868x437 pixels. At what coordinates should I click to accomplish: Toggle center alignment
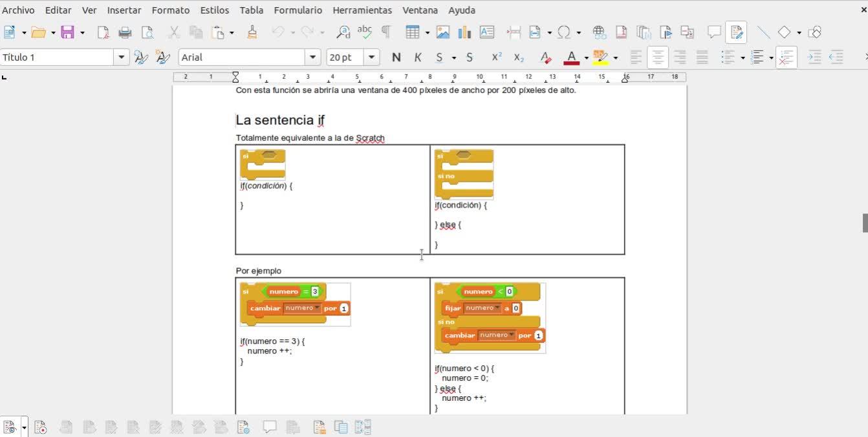click(x=658, y=58)
